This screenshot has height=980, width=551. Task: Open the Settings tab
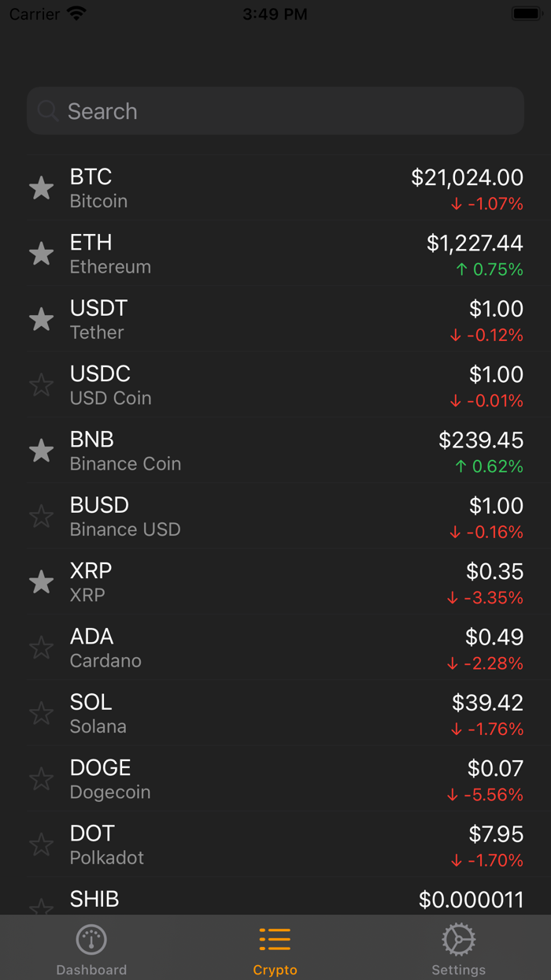tap(458, 949)
